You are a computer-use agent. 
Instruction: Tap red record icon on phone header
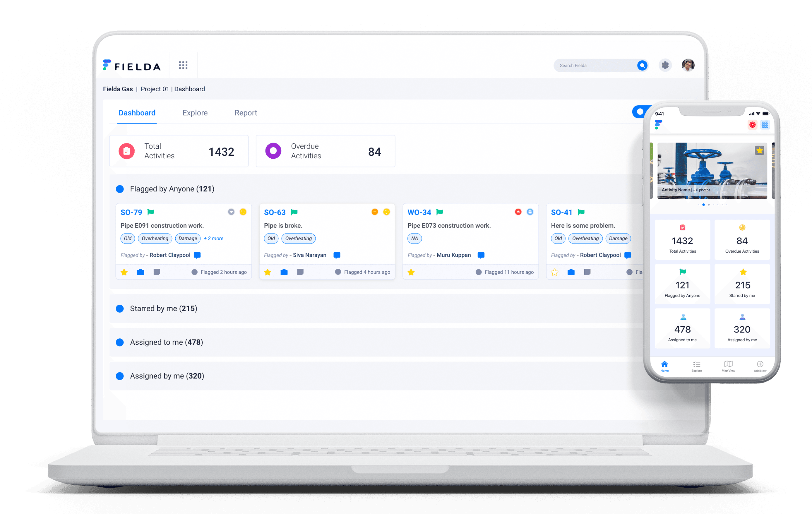752,125
